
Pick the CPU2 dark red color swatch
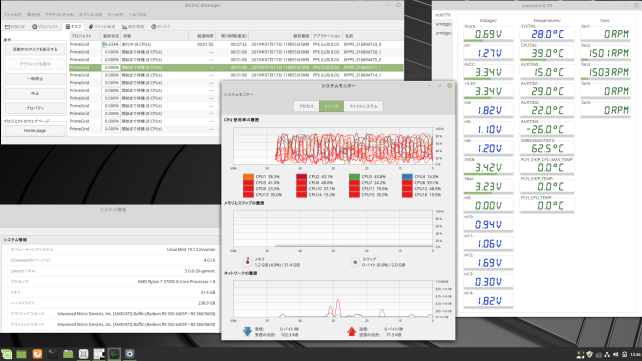pos(301,177)
